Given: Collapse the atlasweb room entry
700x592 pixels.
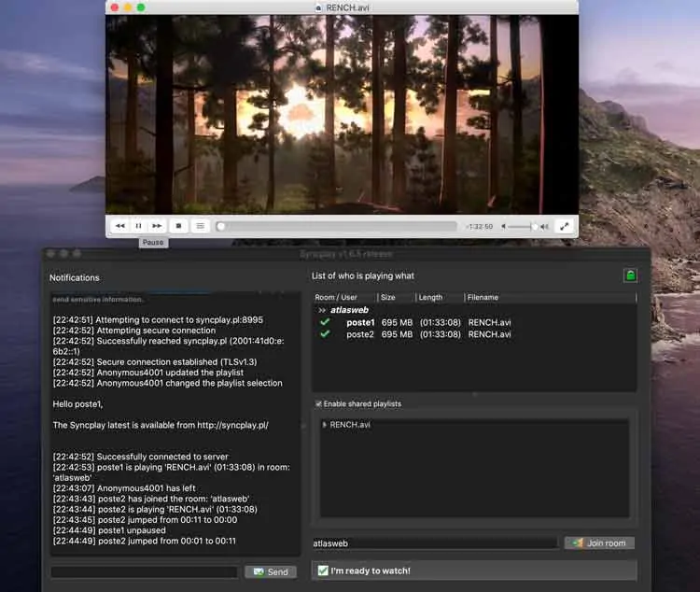Looking at the screenshot, I should tap(322, 310).
